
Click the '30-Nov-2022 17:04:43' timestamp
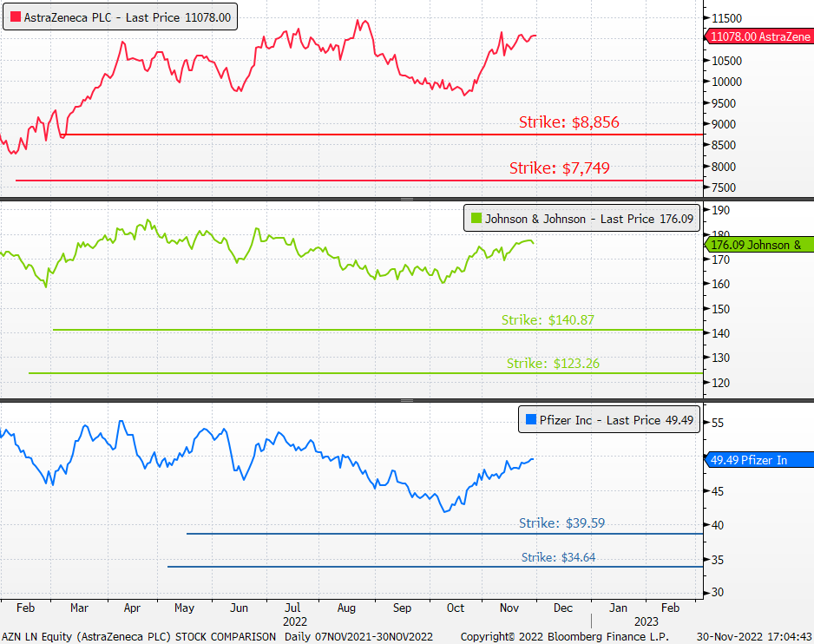(x=754, y=636)
